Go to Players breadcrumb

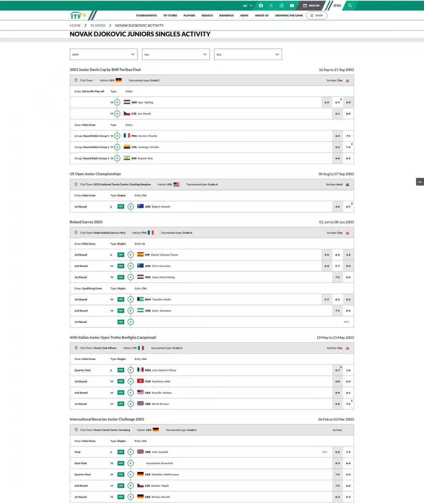click(x=98, y=25)
